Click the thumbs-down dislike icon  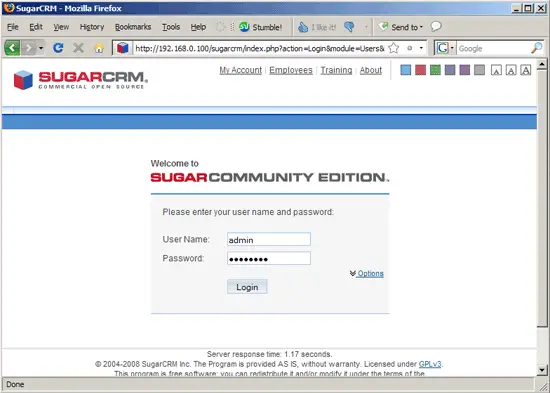349,27
